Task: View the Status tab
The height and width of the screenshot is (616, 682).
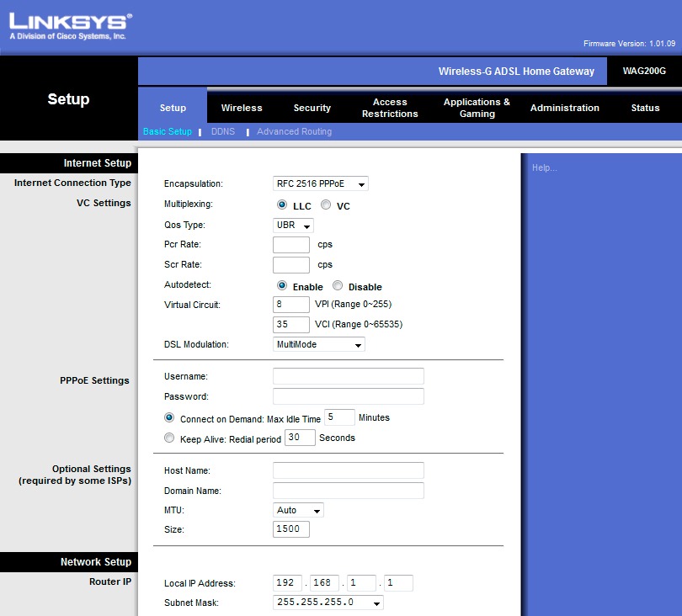Action: click(x=645, y=108)
